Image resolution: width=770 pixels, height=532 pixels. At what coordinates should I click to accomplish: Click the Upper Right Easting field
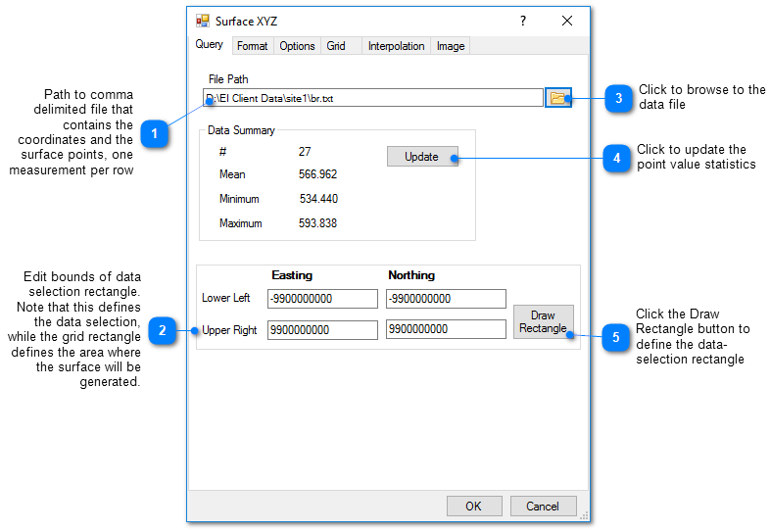[x=322, y=329]
